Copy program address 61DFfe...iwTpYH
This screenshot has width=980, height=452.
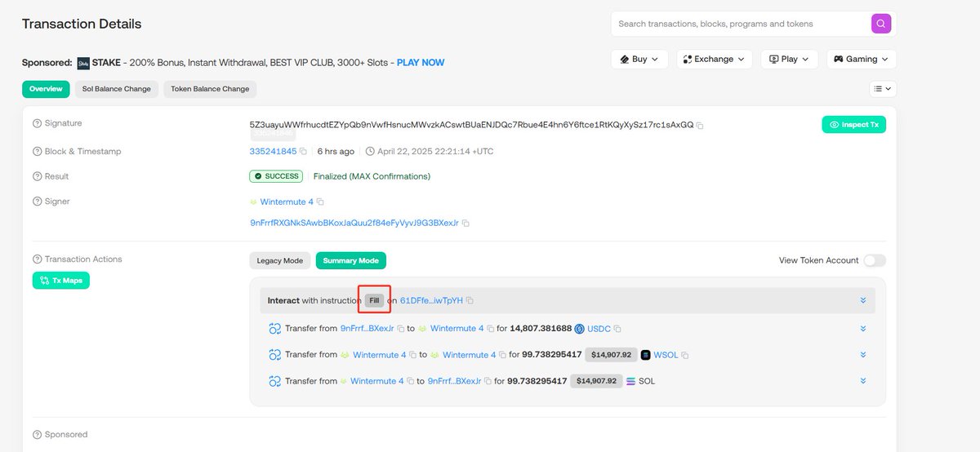(470, 301)
